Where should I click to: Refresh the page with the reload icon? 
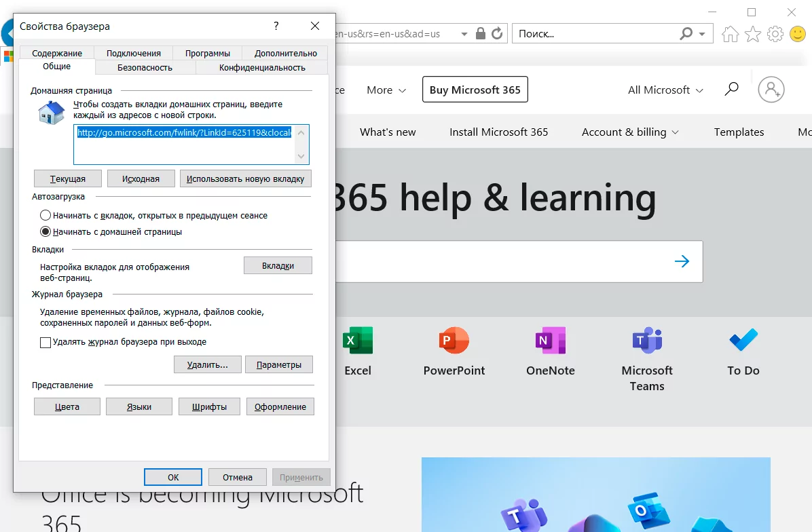(x=497, y=34)
